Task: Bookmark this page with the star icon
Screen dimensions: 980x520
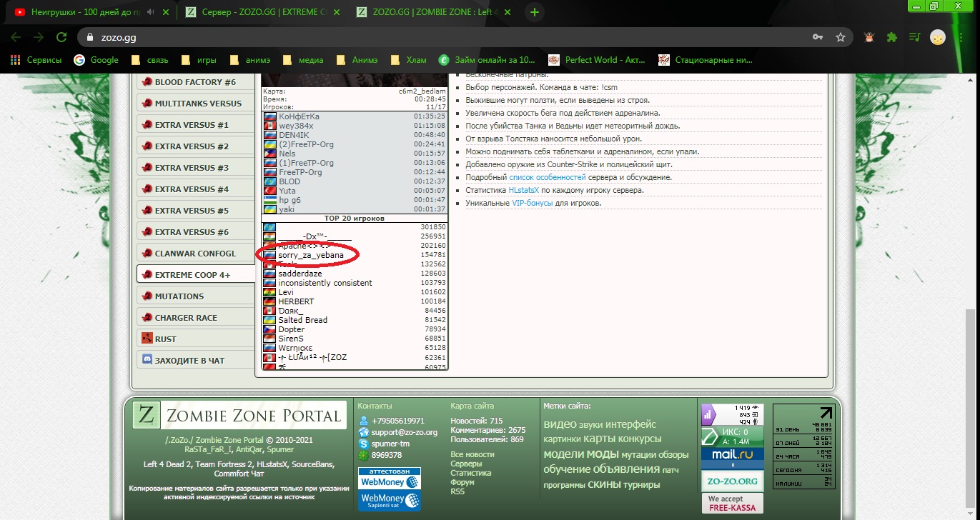Action: pyautogui.click(x=841, y=37)
